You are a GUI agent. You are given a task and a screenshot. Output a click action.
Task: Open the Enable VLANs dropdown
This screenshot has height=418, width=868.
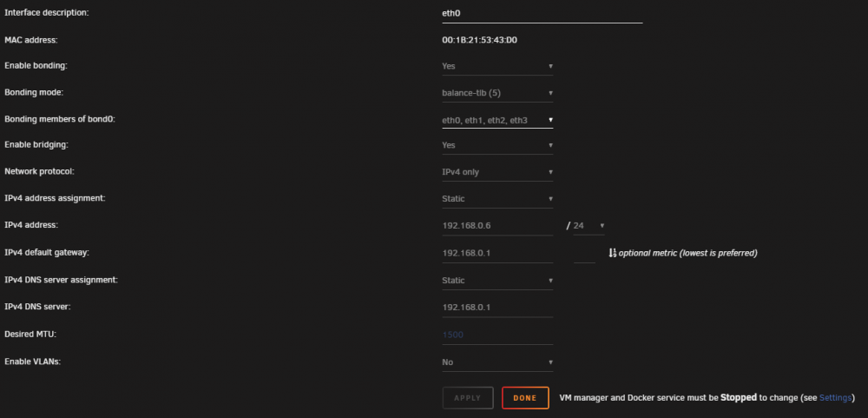(x=497, y=362)
